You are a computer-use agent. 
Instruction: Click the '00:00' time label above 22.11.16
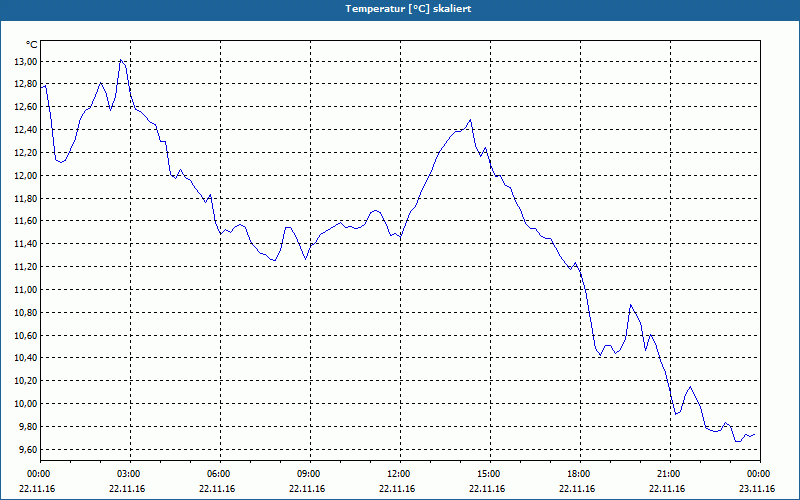[x=37, y=474]
